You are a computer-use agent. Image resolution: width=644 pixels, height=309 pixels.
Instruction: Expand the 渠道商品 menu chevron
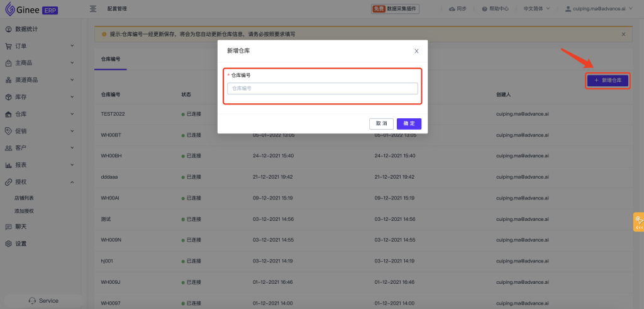point(72,80)
